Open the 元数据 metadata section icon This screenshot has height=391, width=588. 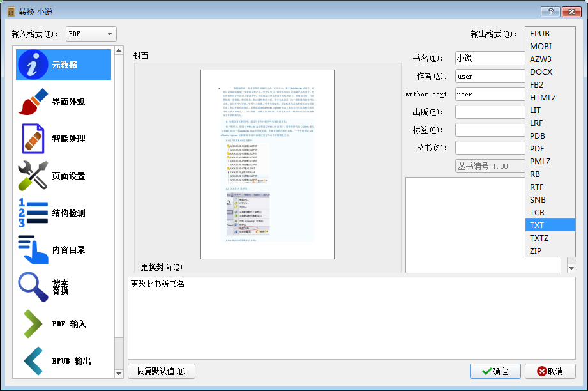point(33,65)
